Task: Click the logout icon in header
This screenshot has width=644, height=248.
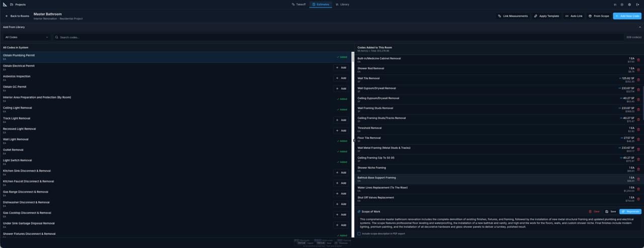Action: tap(637, 5)
